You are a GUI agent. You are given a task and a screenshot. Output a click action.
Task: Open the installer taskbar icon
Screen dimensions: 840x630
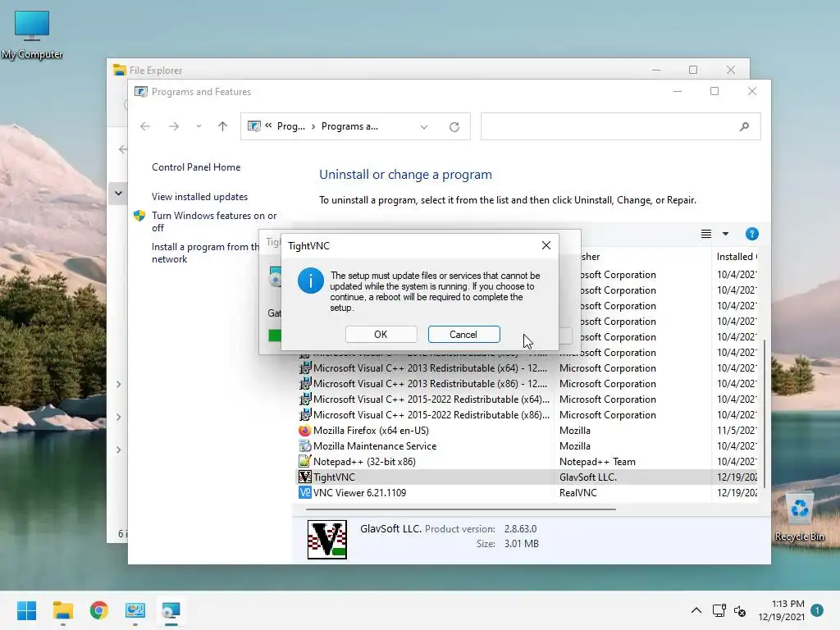[x=171, y=610]
